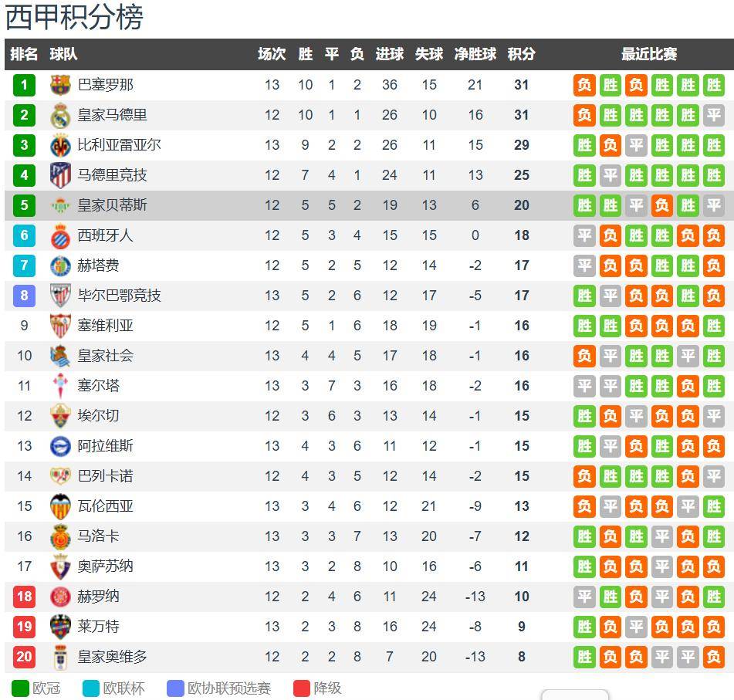The image size is (734, 700).
Task: Click the 净胜球 column header
Action: tap(475, 54)
